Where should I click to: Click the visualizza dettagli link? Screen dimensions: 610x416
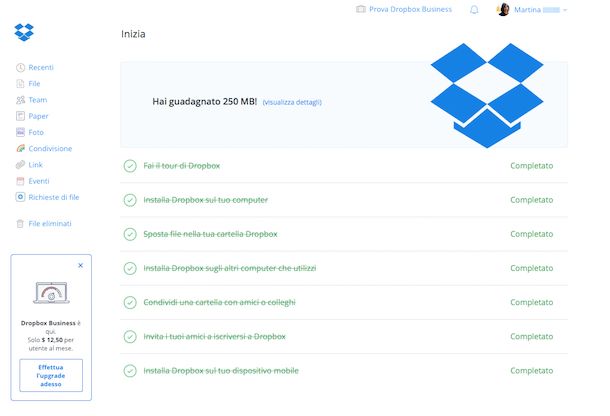292,102
